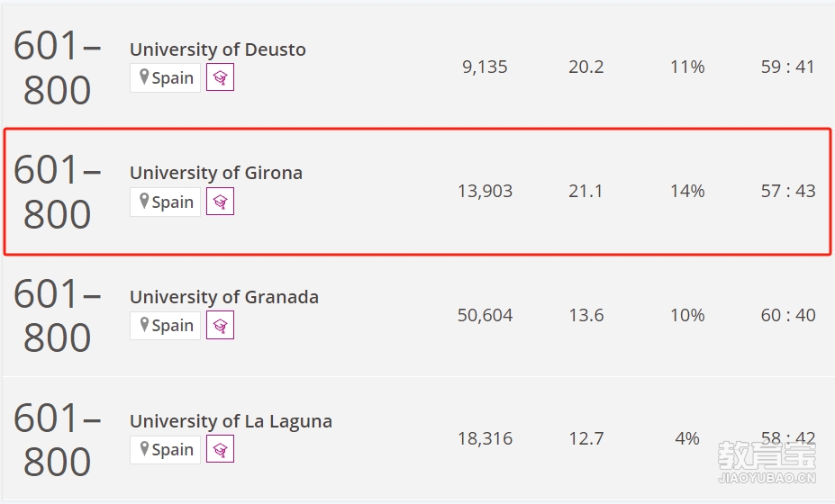The height and width of the screenshot is (504, 835).
Task: Click student count 50,604 in Granada row
Action: (x=486, y=315)
